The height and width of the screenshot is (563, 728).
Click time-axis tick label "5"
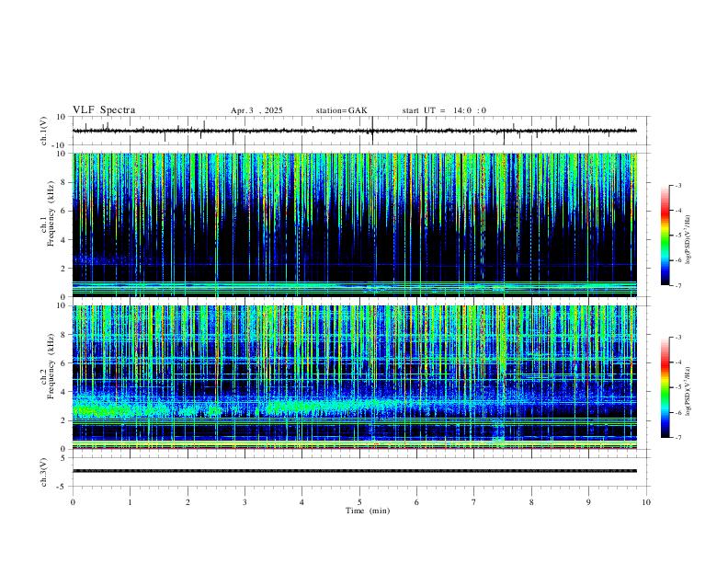pyautogui.click(x=359, y=502)
